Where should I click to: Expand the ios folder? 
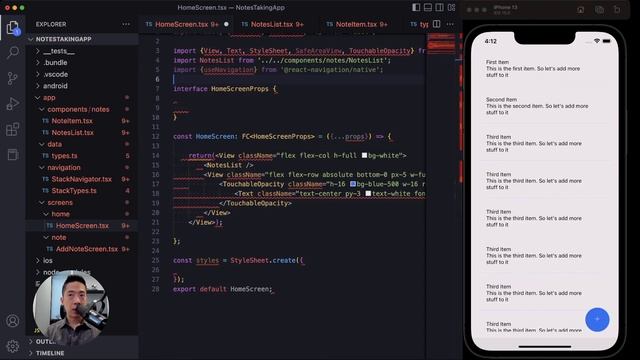[48, 260]
